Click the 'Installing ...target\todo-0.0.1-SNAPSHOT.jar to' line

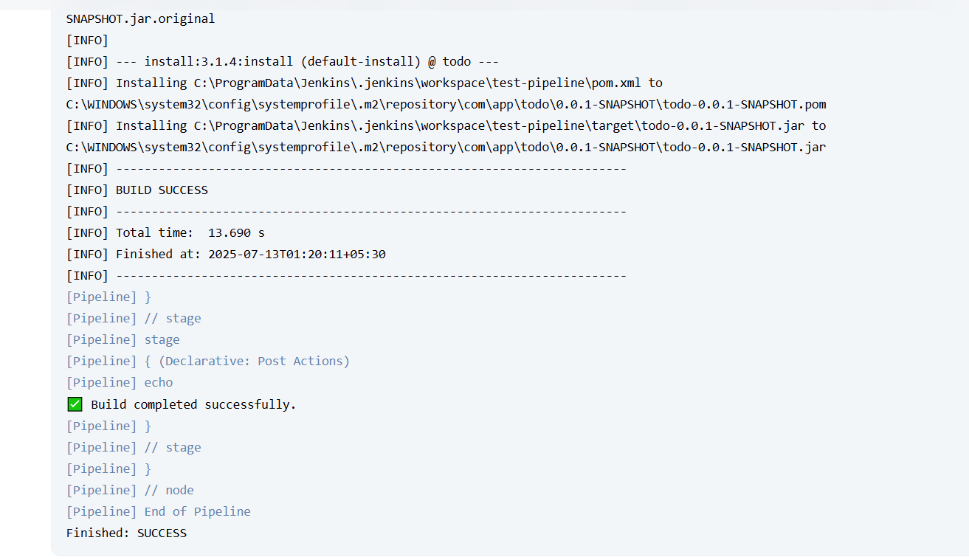pos(446,125)
